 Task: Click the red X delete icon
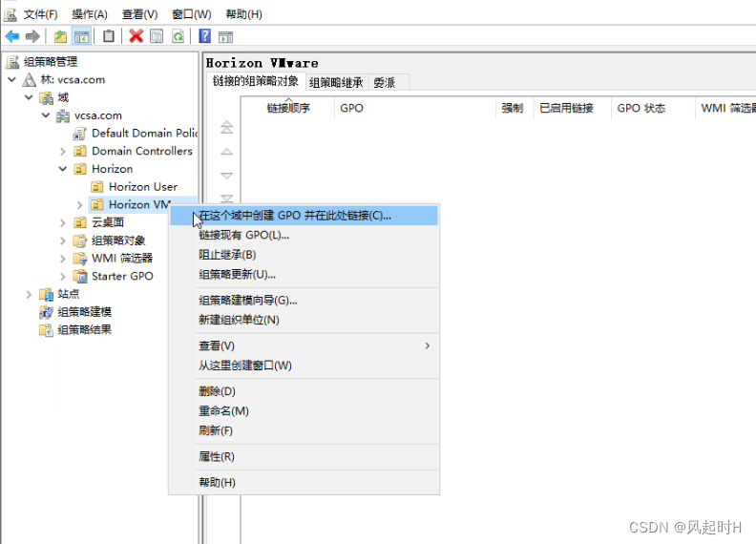pos(136,36)
